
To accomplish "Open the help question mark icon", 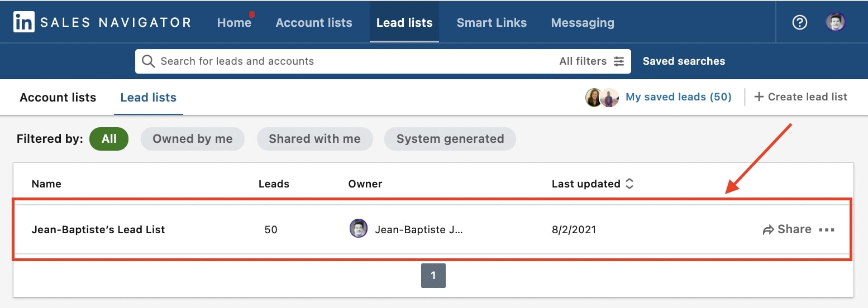I will (x=800, y=22).
